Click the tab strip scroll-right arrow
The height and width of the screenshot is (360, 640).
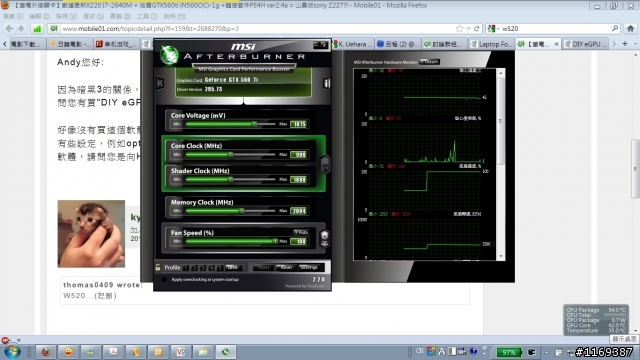pos(614,44)
